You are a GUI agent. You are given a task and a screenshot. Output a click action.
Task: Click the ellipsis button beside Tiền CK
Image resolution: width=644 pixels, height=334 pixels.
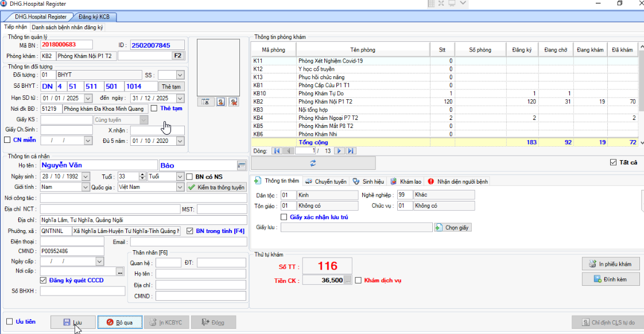(348, 280)
